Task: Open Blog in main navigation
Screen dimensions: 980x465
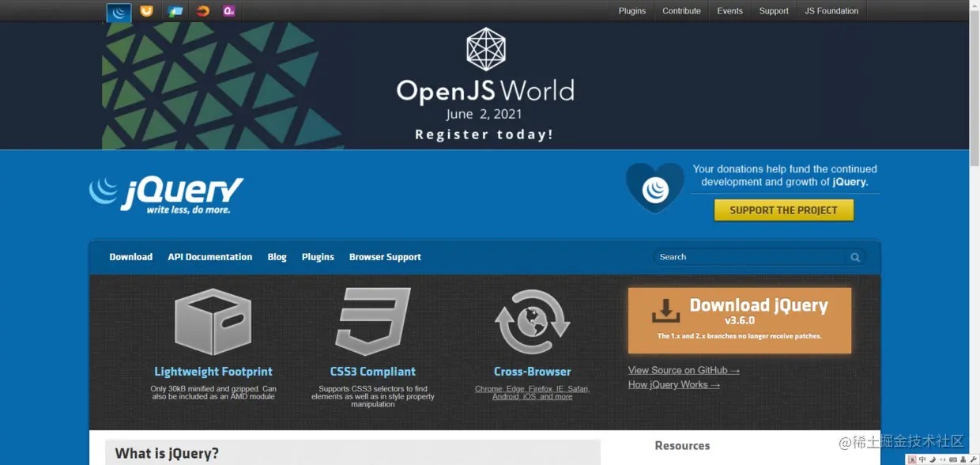Action: tap(277, 257)
